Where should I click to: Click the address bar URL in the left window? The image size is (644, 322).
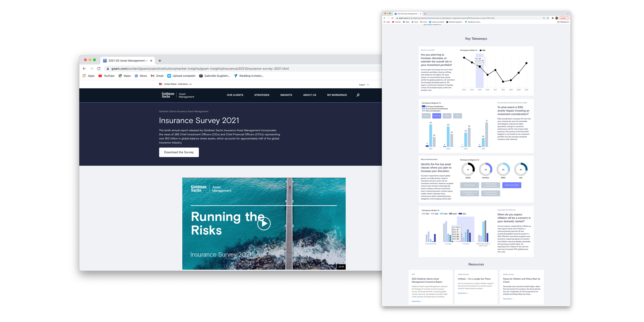200,69
